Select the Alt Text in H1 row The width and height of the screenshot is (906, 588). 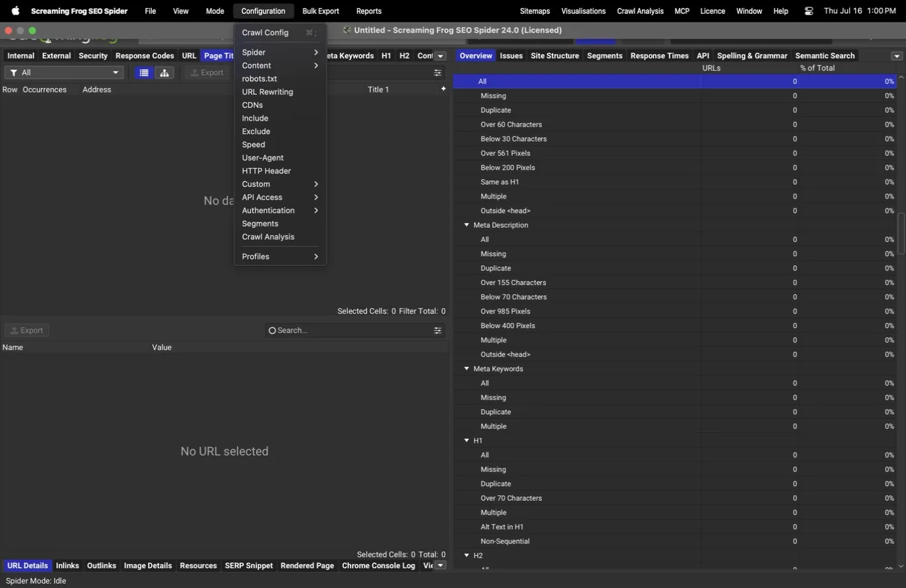(x=675, y=527)
